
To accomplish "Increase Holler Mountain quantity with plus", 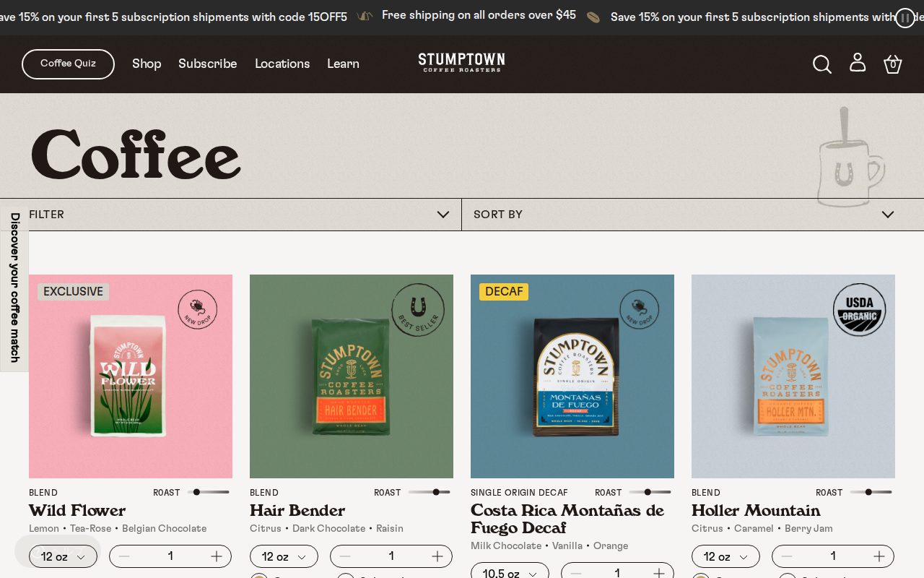I will 879,556.
